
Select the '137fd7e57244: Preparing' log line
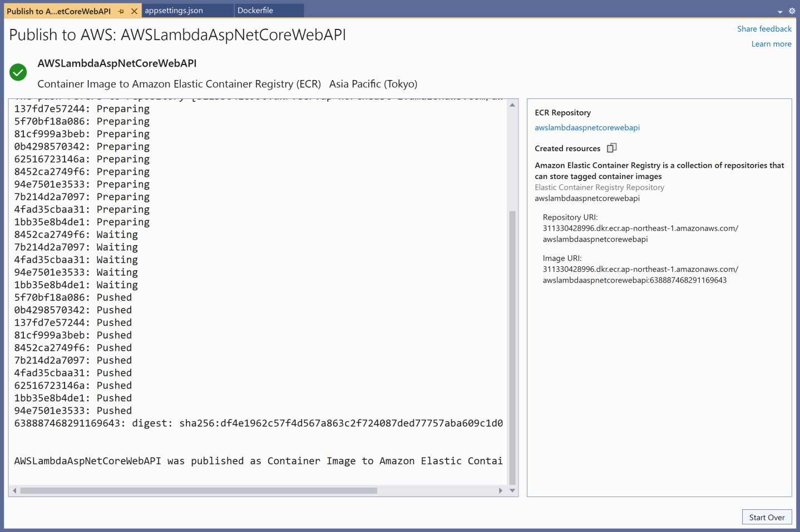pos(82,109)
